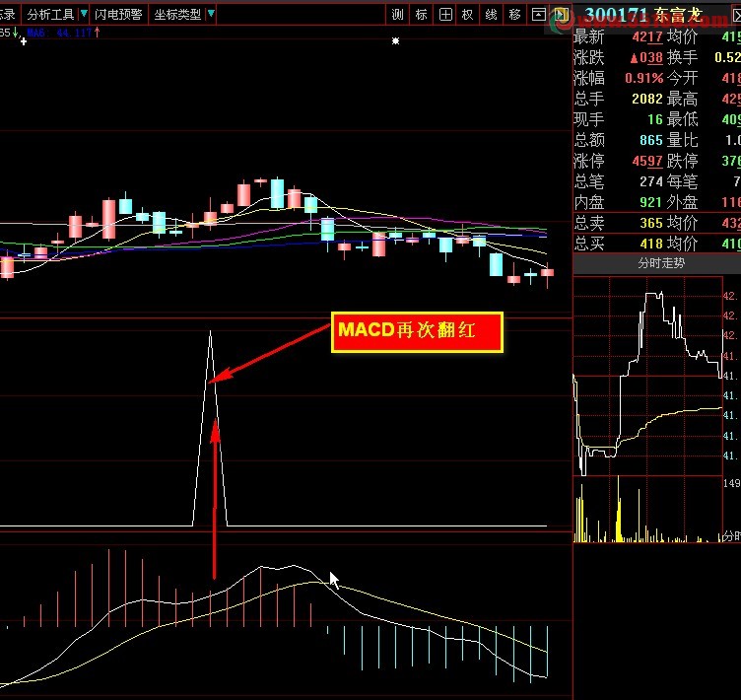Click the 分时走势 panel header
Screen dimensions: 741x700
pos(660,263)
